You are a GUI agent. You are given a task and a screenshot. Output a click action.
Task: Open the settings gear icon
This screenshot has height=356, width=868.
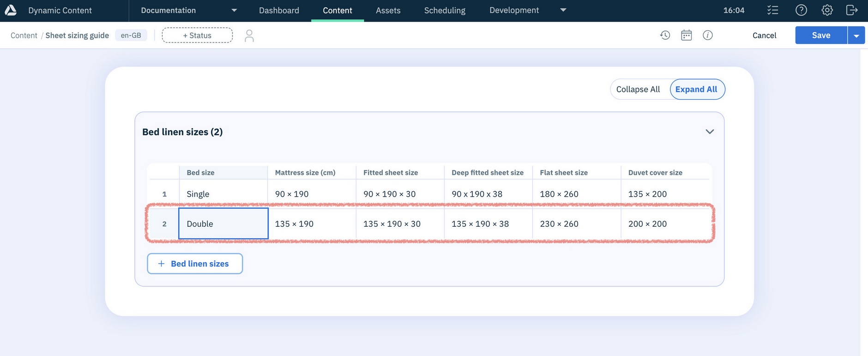tap(827, 10)
